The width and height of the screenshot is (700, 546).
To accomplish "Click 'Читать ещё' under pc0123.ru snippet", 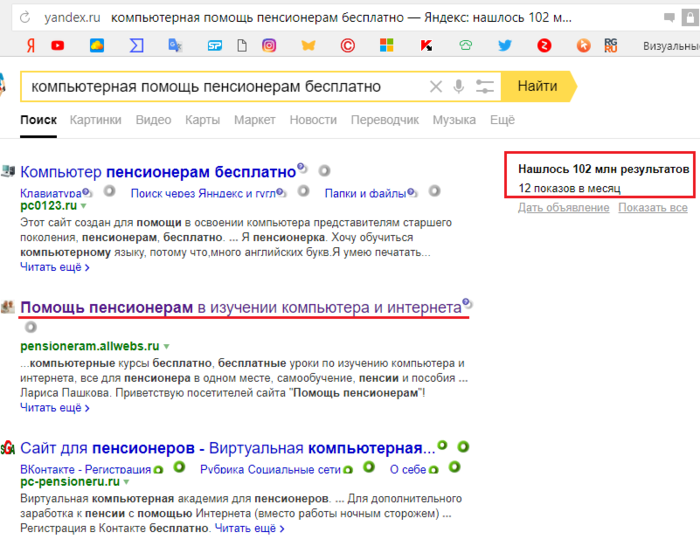I will coord(55,267).
